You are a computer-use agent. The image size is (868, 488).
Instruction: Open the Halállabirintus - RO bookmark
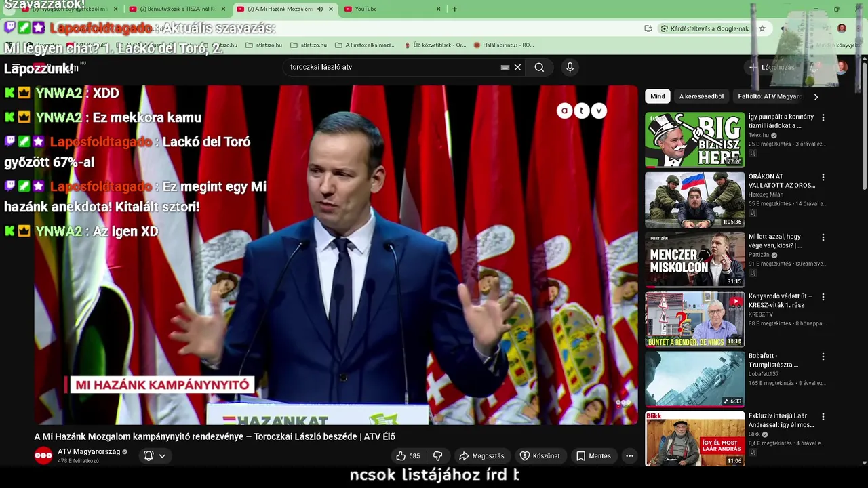(504, 45)
